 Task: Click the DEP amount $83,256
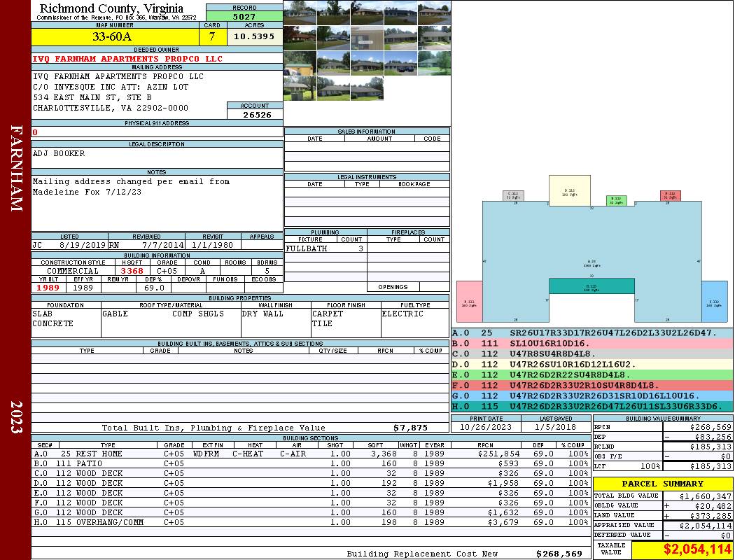click(710, 437)
